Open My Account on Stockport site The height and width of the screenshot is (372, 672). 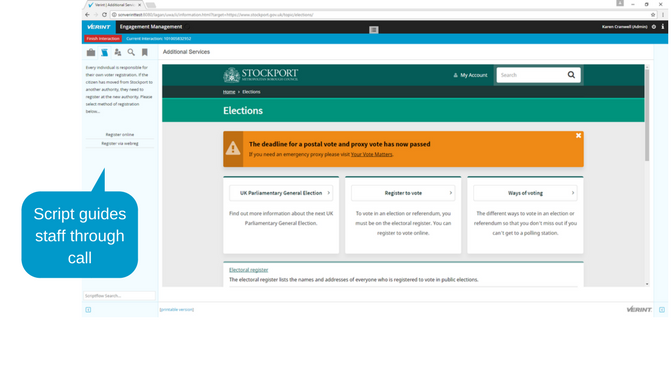coord(470,75)
